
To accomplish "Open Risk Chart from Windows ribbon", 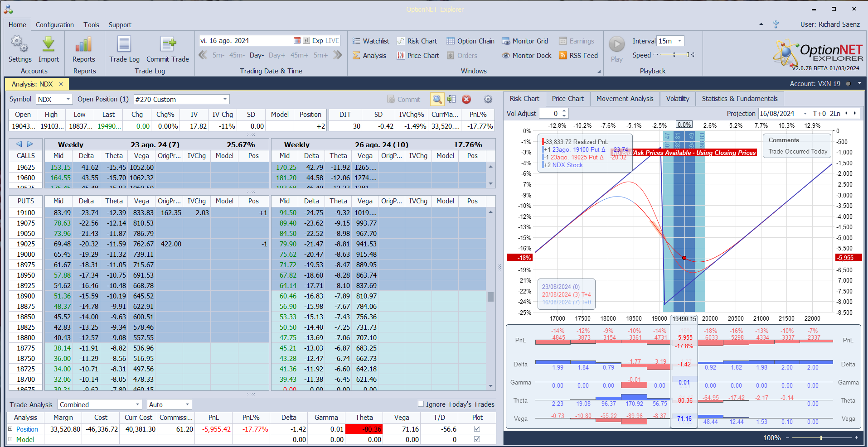I will tap(417, 41).
